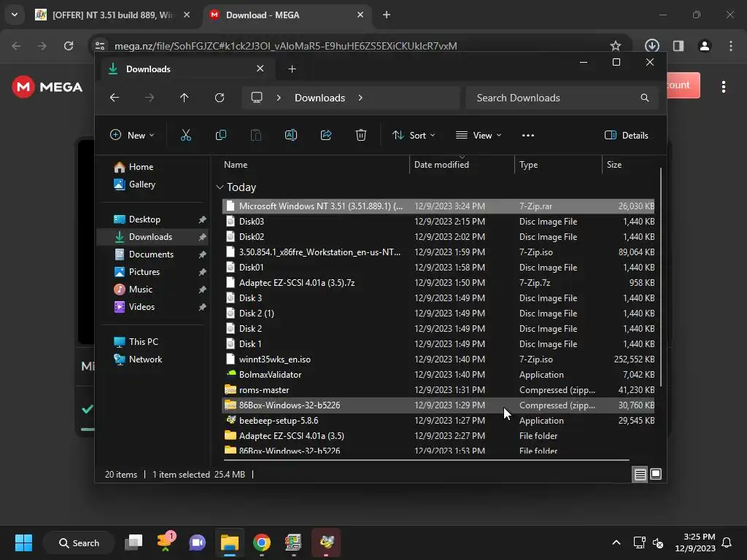Go back in File Explorer

pos(115,98)
